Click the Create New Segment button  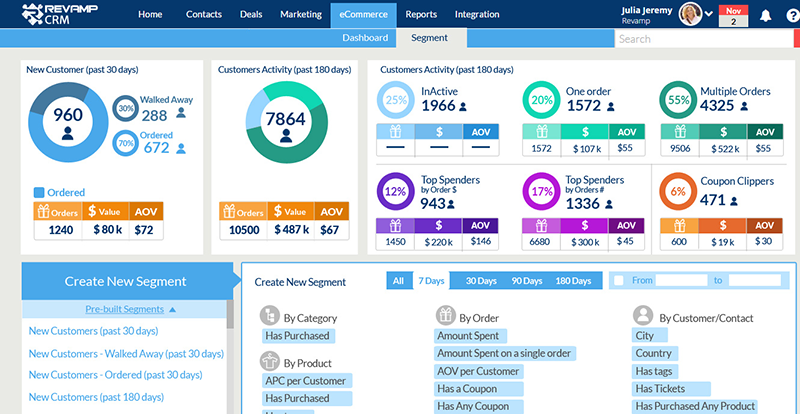[x=125, y=281]
